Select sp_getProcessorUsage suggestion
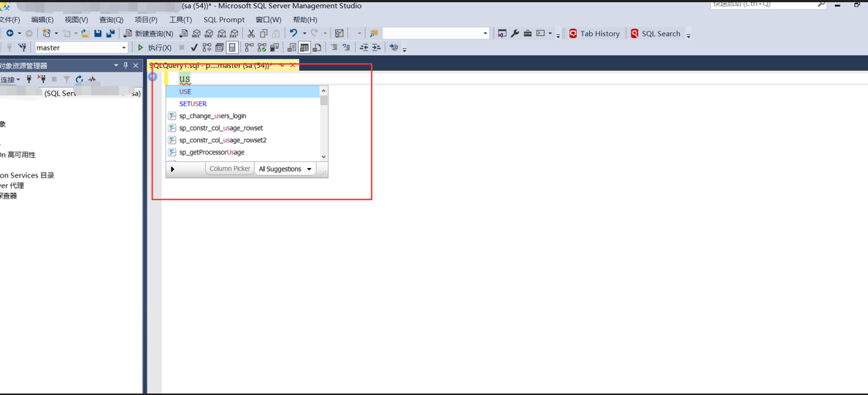868x395 pixels. click(243, 153)
